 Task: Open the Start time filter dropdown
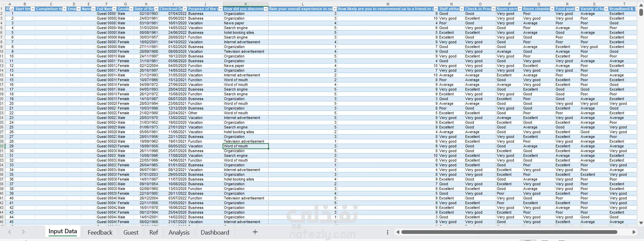(33, 9)
